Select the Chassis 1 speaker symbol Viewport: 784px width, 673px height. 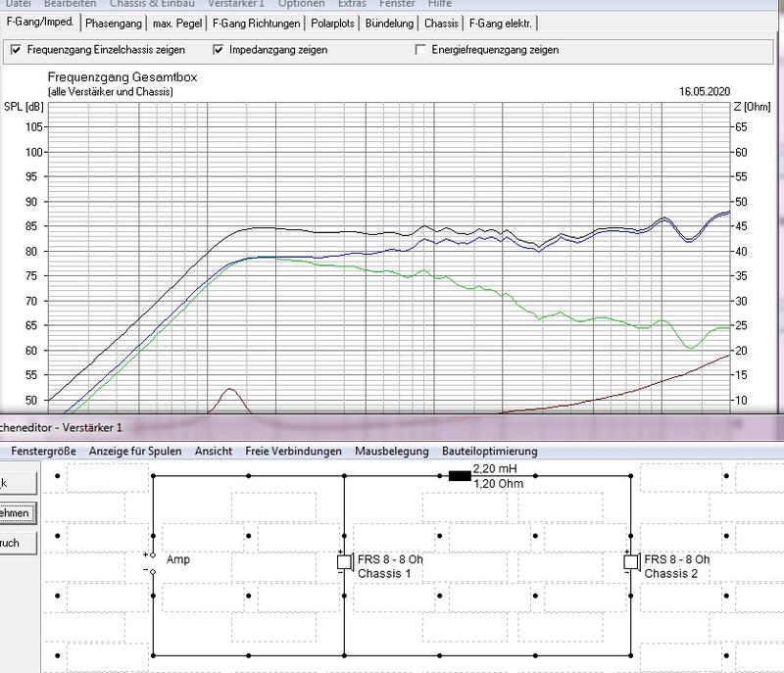click(x=344, y=563)
